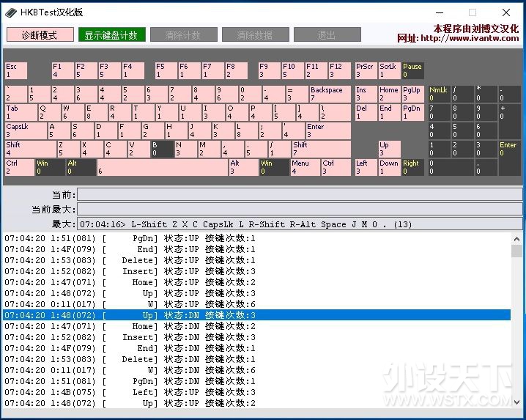Click the F12 key cell
The image size is (526, 420).
tap(339, 70)
